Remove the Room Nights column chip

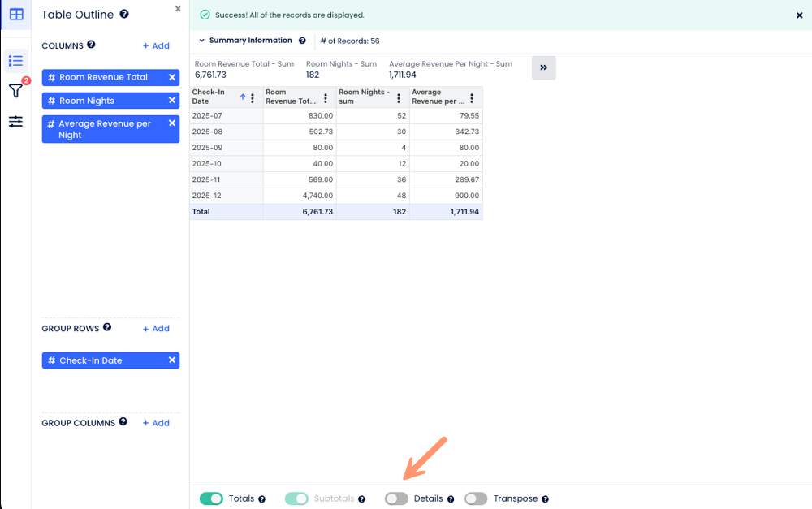(171, 101)
